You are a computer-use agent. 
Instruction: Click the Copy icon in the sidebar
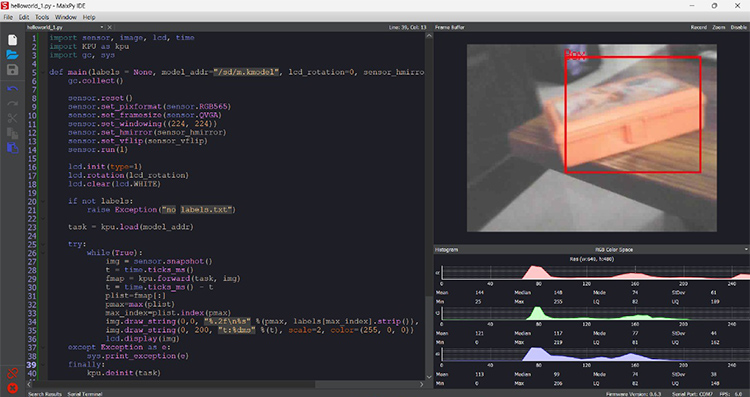(12, 133)
